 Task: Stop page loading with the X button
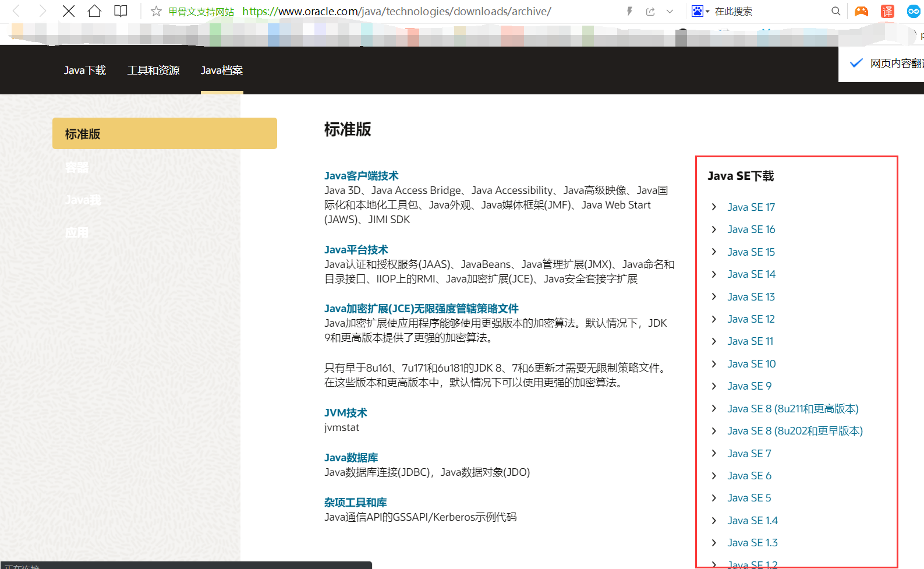[69, 11]
